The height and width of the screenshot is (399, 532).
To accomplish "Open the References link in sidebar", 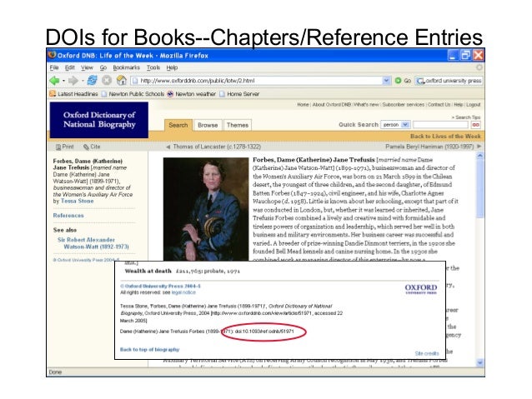I will (x=68, y=216).
